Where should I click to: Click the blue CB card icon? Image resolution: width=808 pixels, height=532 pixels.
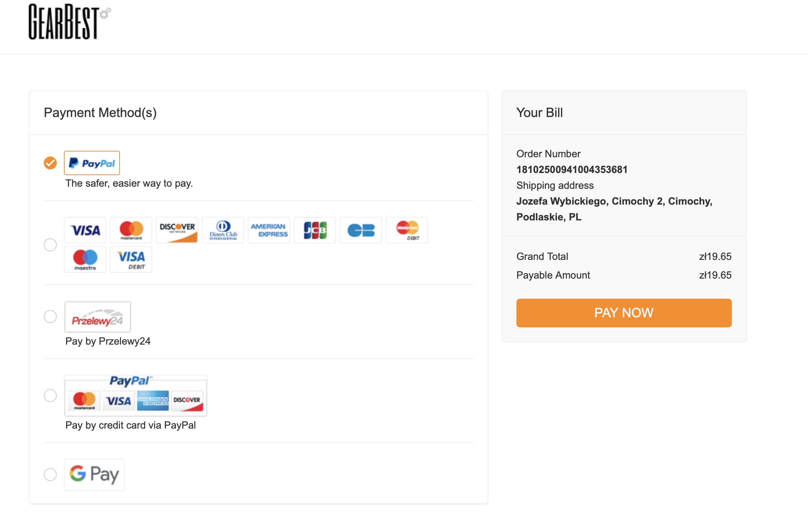pyautogui.click(x=361, y=230)
